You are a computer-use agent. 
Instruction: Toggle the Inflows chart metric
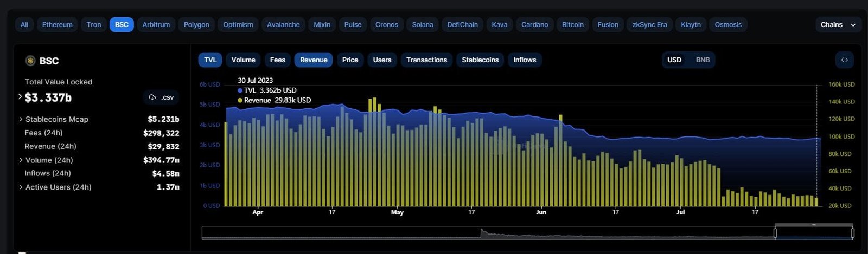click(x=525, y=60)
